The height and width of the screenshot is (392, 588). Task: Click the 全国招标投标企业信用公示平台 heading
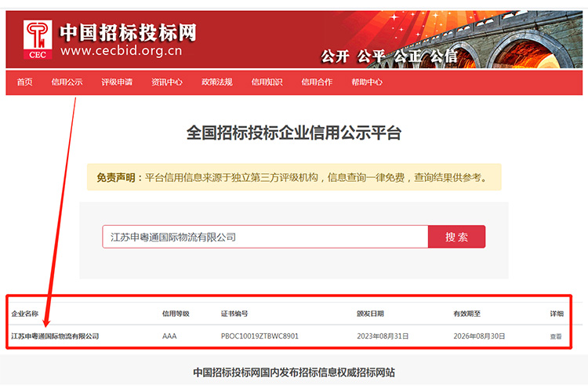pos(294,133)
